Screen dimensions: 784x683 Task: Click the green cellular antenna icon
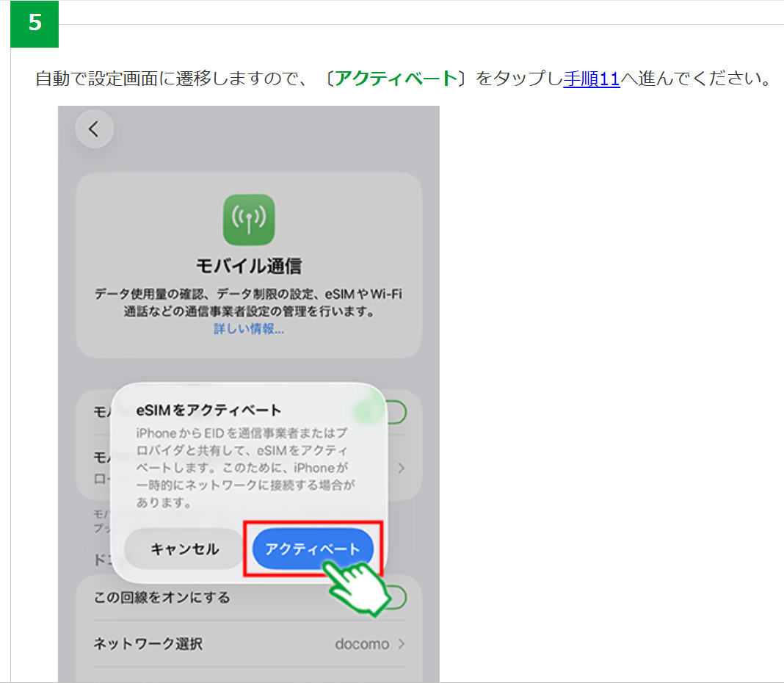248,220
